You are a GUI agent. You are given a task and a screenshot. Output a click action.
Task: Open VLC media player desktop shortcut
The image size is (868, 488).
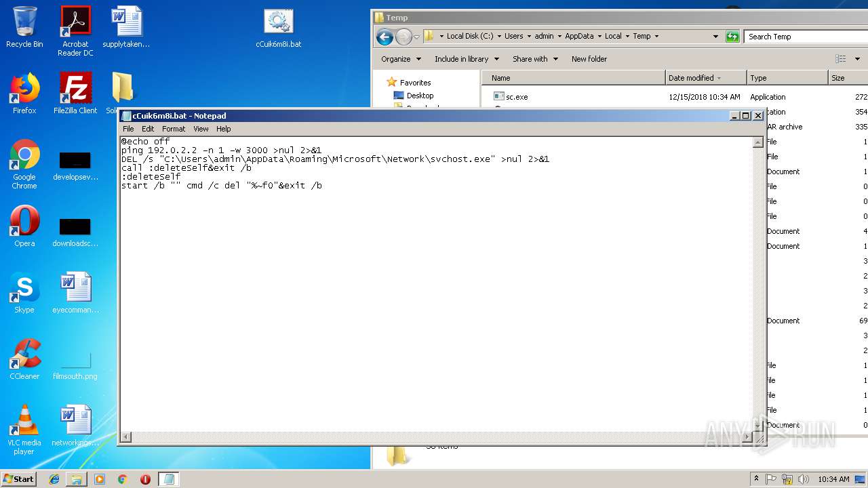[24, 430]
